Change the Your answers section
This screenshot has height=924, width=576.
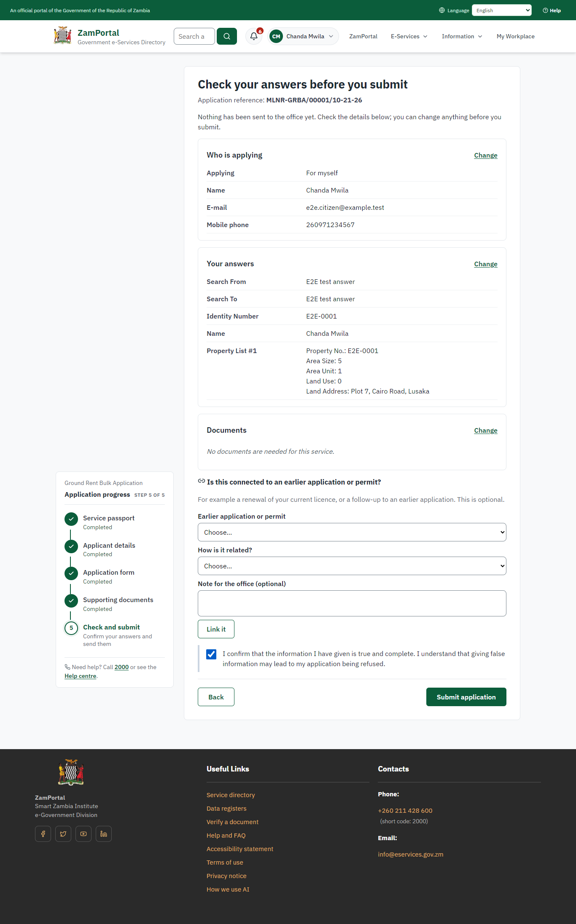coord(486,264)
